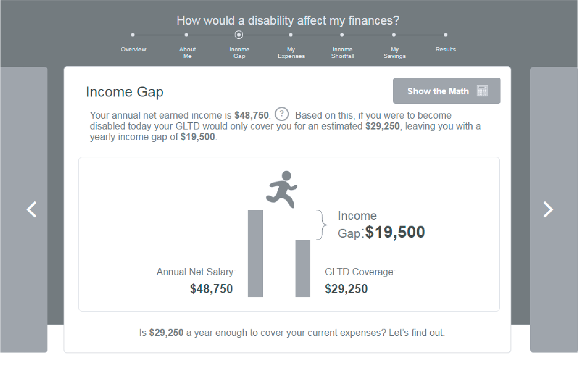Screen dimensions: 588x366
Task: Click the current Income Gap progress circle
Action: [239, 35]
